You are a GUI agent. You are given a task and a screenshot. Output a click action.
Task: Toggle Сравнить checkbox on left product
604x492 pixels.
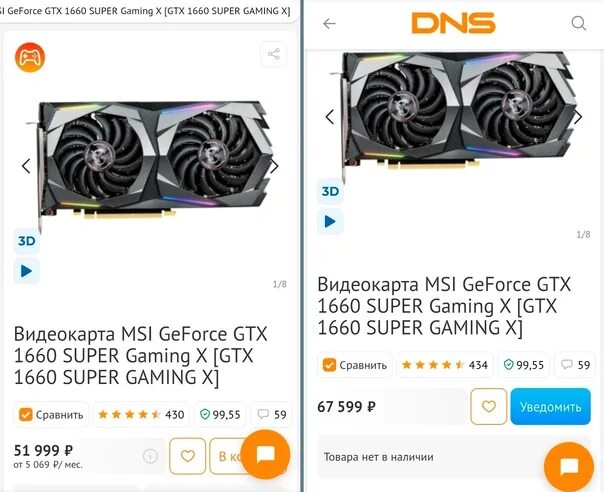(x=26, y=415)
